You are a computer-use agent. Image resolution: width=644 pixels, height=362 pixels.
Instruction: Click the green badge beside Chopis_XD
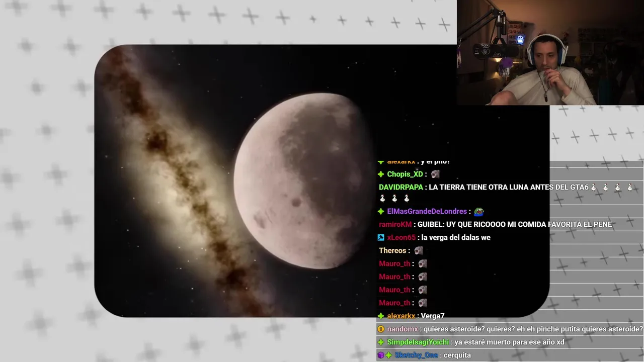381,174
